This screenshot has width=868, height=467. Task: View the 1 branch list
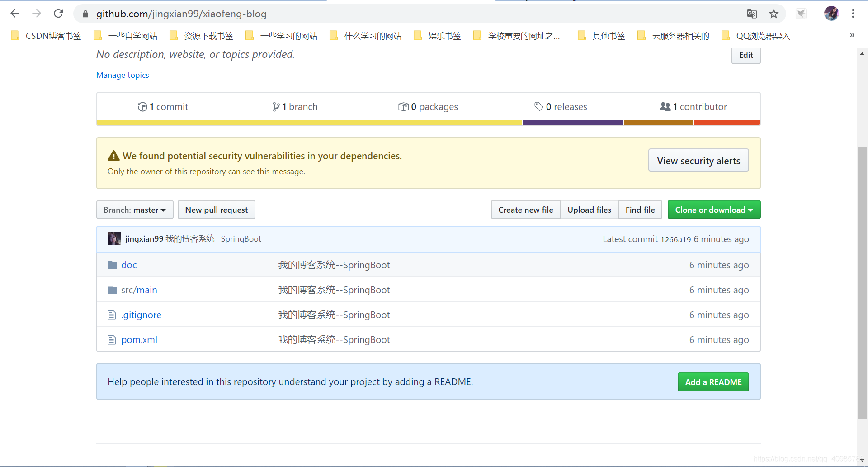tap(295, 107)
